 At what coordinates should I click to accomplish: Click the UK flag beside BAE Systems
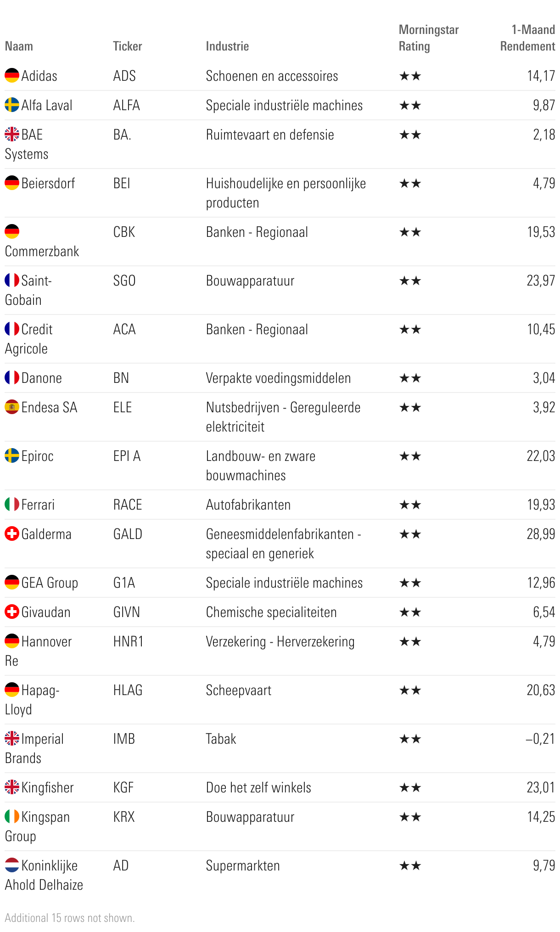click(12, 135)
